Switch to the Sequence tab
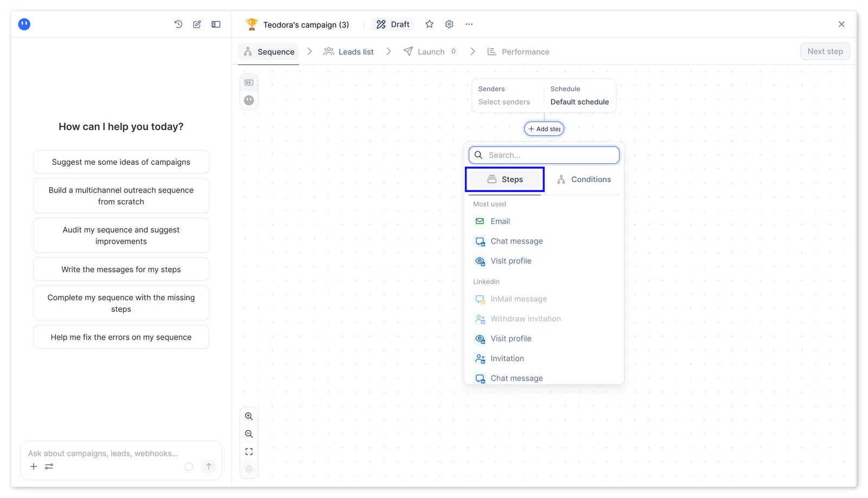The height and width of the screenshot is (498, 868). [269, 52]
